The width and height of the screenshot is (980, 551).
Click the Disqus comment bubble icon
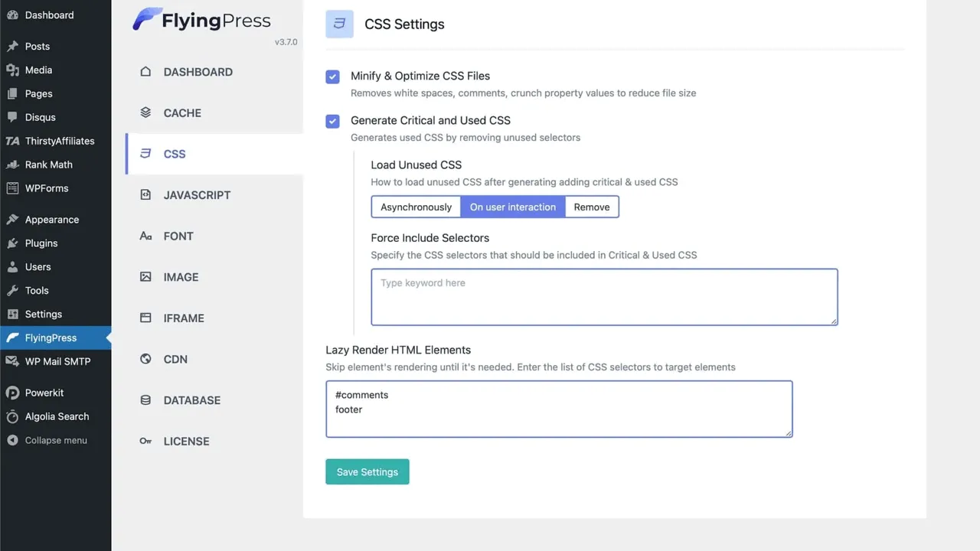[x=12, y=118]
